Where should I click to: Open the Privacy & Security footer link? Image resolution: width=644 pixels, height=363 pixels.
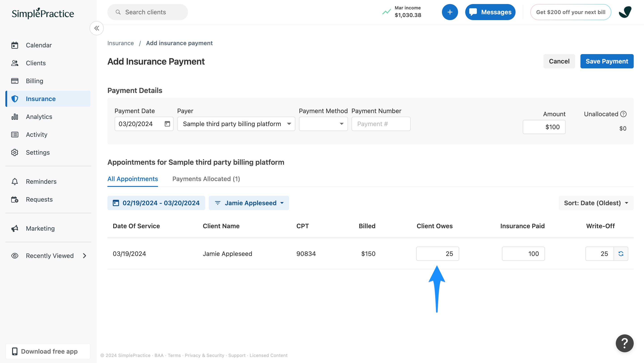[205, 355]
